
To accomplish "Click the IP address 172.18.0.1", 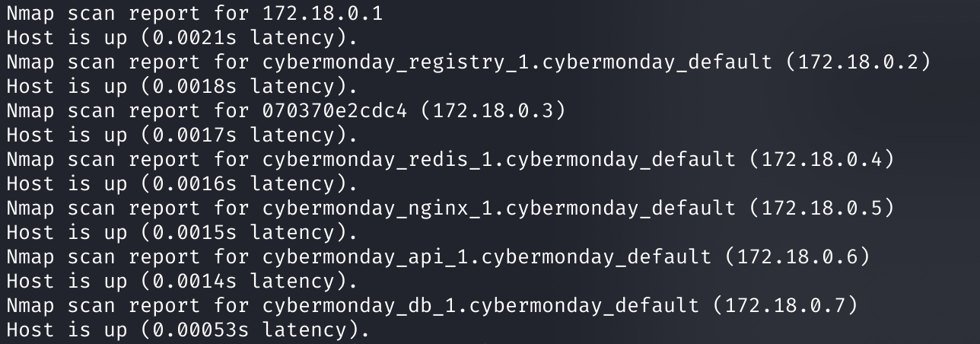I will (323, 13).
